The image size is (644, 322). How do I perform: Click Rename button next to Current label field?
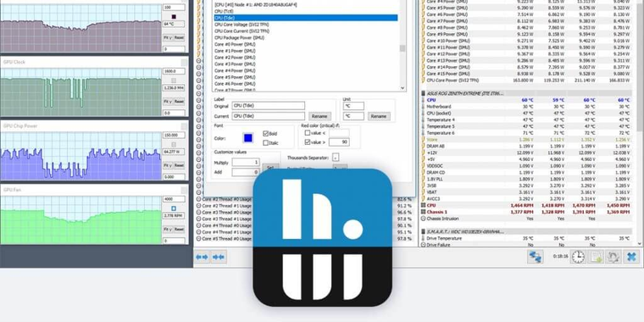tap(320, 116)
